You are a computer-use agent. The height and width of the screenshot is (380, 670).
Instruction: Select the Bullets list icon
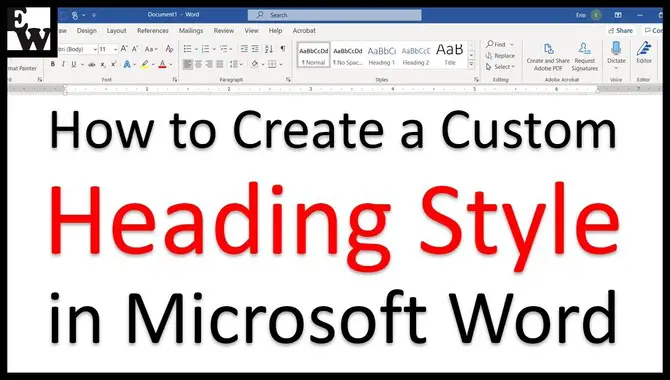(188, 49)
